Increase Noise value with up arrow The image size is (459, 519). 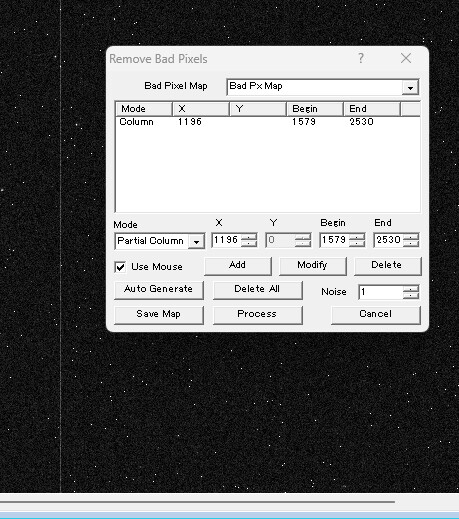[411, 289]
